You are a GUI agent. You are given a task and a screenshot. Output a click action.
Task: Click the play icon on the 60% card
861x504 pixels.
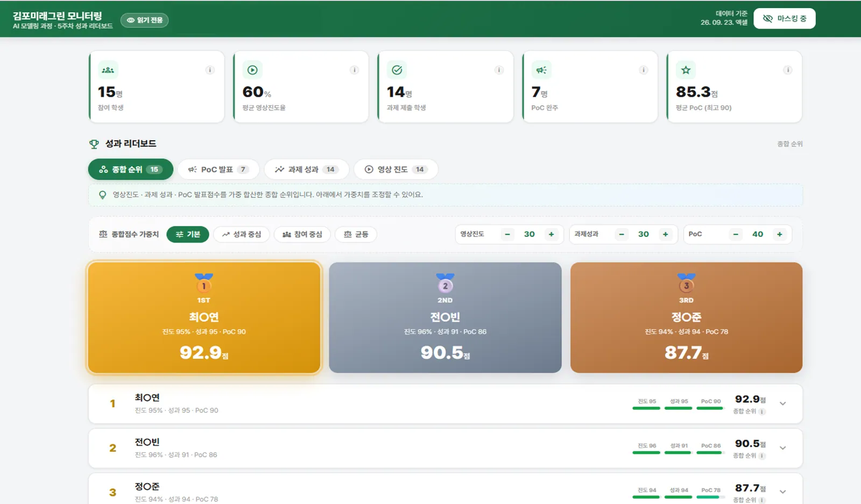pyautogui.click(x=252, y=70)
